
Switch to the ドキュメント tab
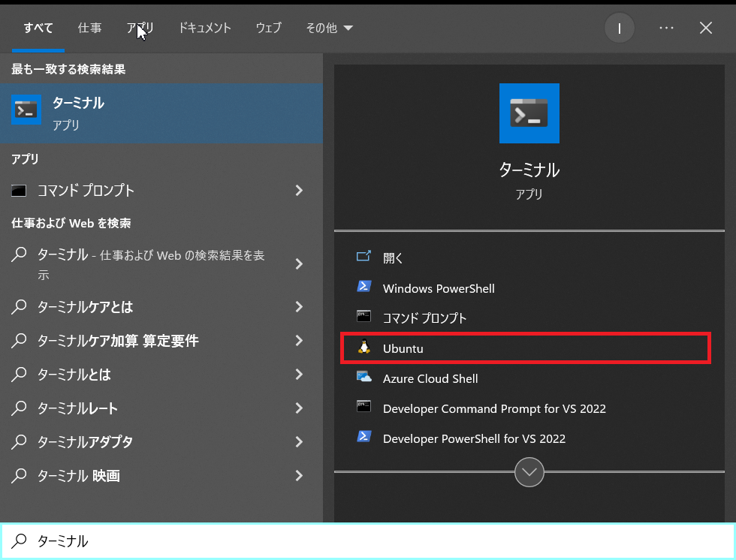[204, 28]
